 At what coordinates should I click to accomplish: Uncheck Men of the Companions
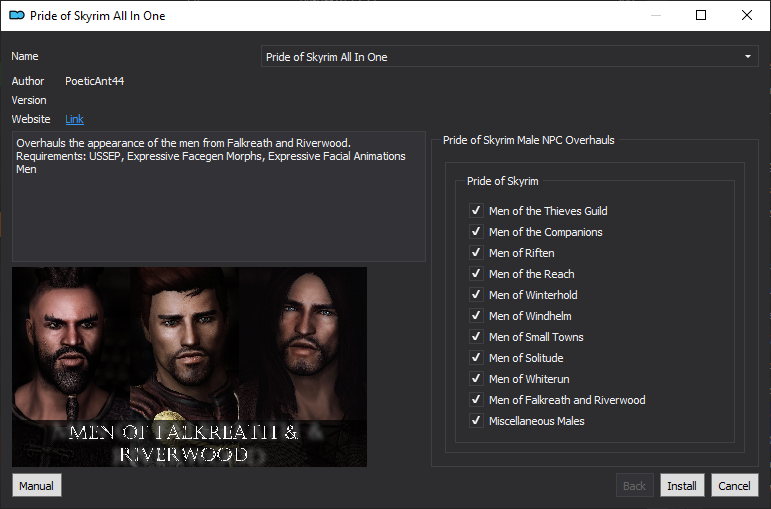476,232
